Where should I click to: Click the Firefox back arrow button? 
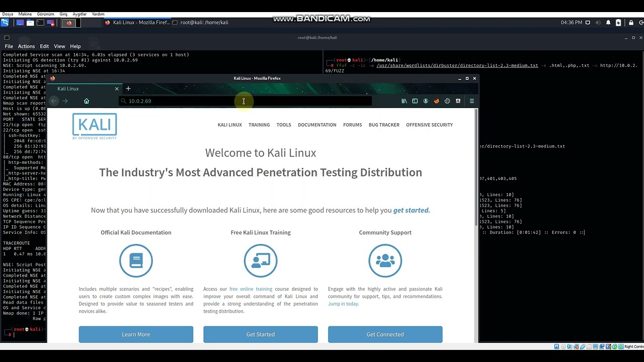tap(54, 101)
